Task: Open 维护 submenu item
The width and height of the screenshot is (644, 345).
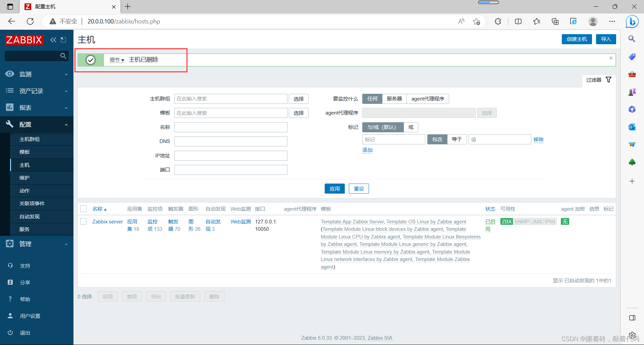Action: pyautogui.click(x=42, y=178)
